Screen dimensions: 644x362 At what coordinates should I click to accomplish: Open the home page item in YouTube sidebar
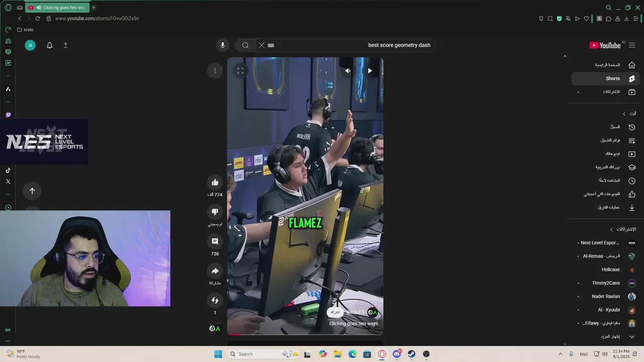click(606, 65)
